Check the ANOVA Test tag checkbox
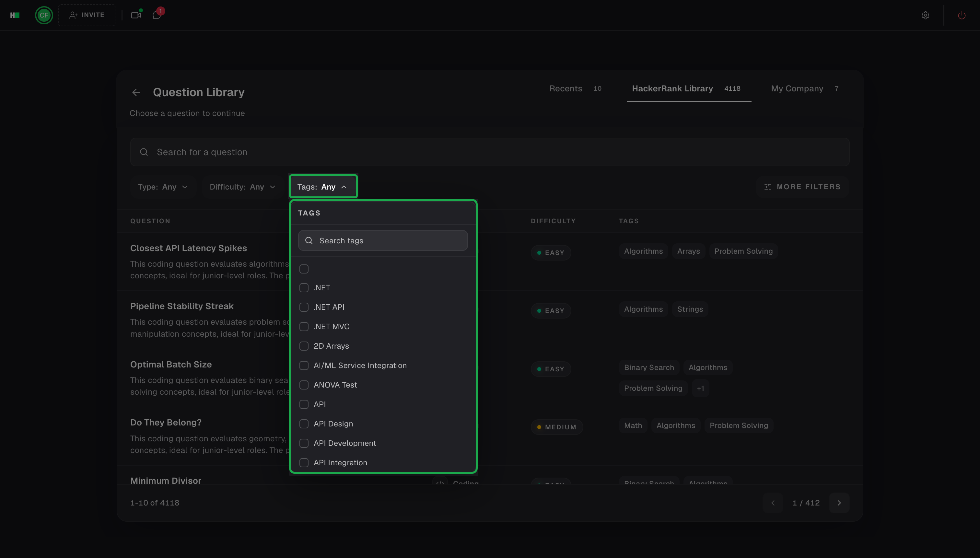 pos(304,385)
